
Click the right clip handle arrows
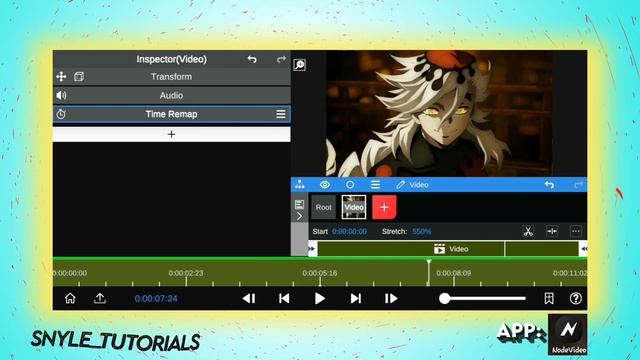[x=584, y=249]
